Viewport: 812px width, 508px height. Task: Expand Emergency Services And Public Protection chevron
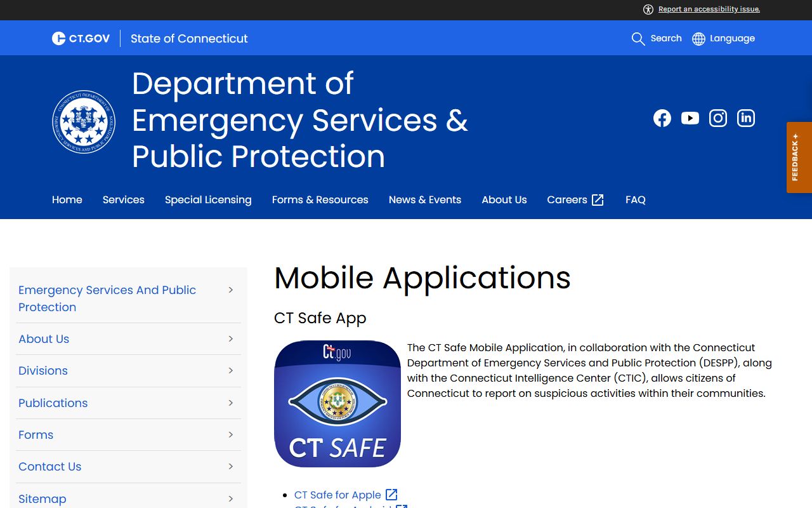point(231,290)
